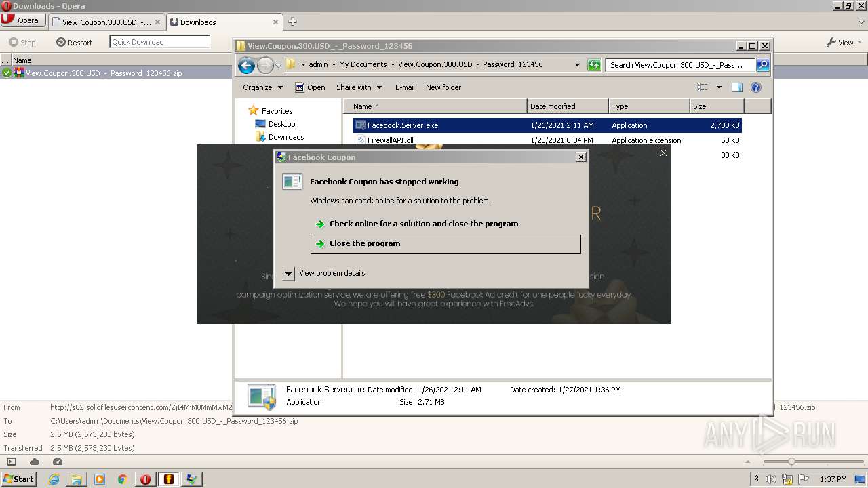Open the volume speaker tray icon
Viewport: 868px width, 488px height.
pyautogui.click(x=771, y=479)
